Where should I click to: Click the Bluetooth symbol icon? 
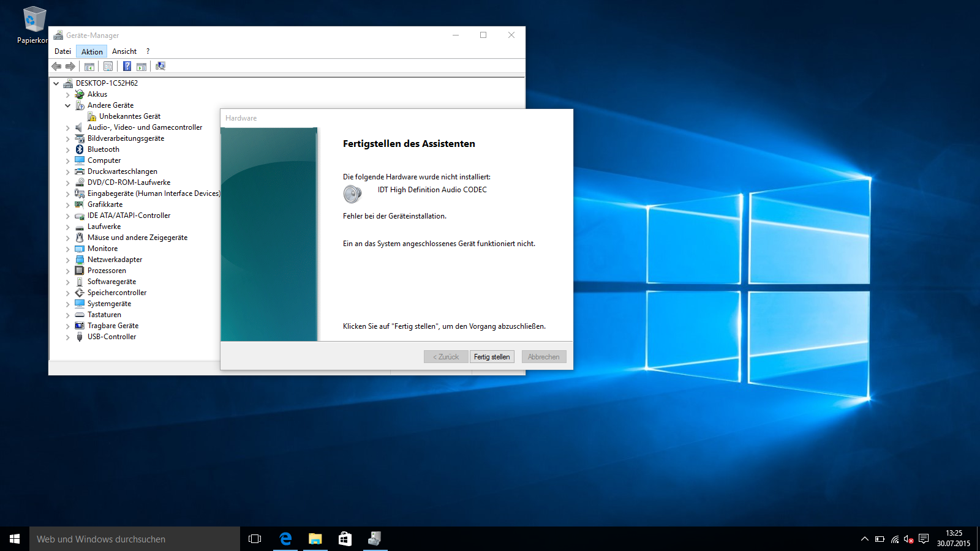(x=80, y=149)
